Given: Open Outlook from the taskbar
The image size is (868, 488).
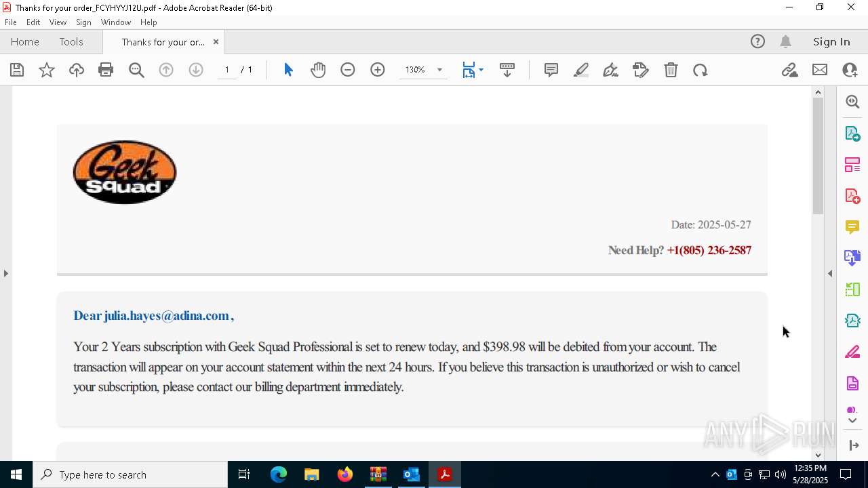Looking at the screenshot, I should click(412, 474).
